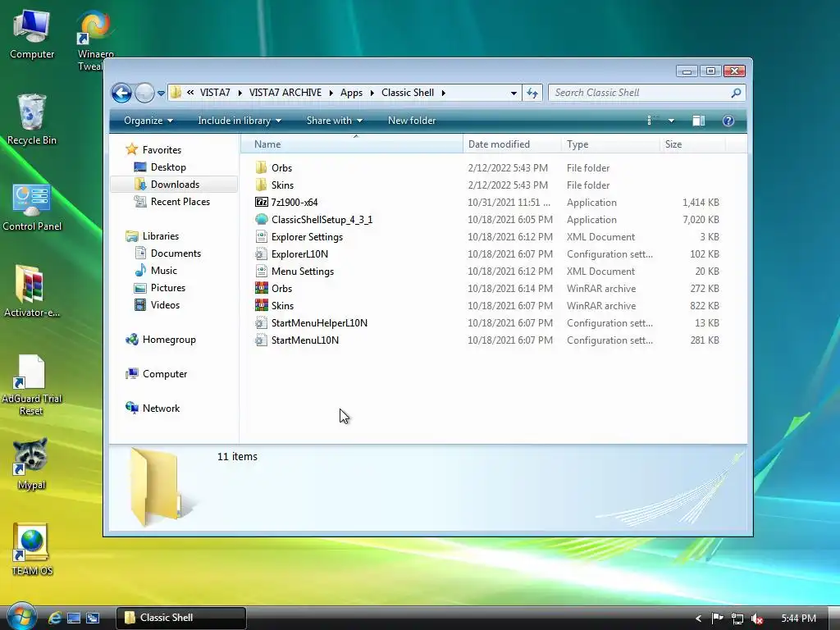Expand the address bar history dropdown
The height and width of the screenshot is (630, 840).
[514, 94]
